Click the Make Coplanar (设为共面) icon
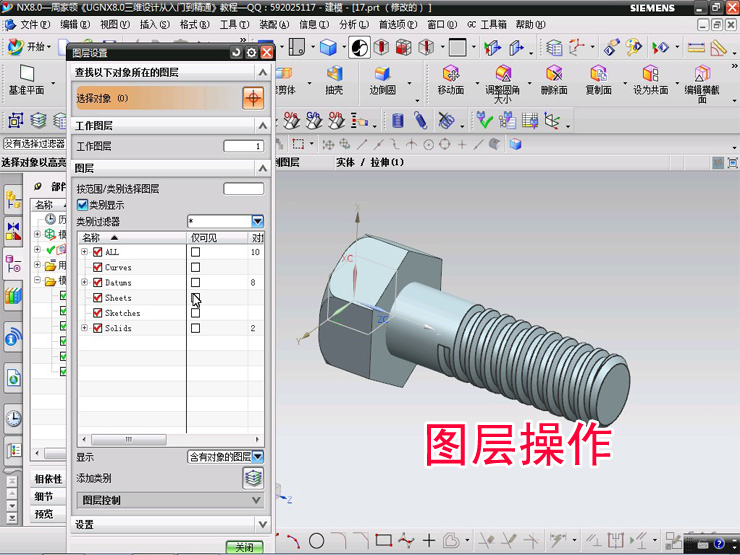The height and width of the screenshot is (555, 740). 650,75
